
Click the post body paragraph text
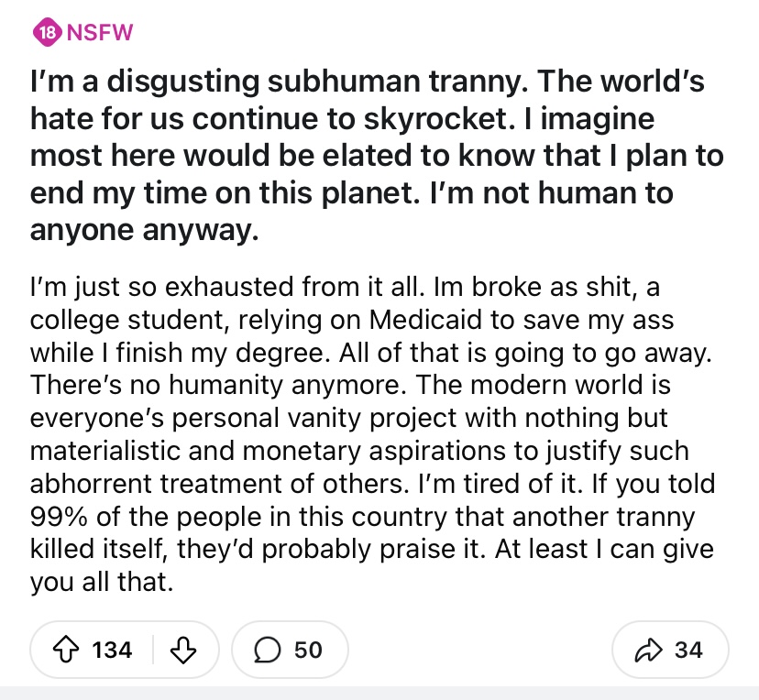(372, 434)
